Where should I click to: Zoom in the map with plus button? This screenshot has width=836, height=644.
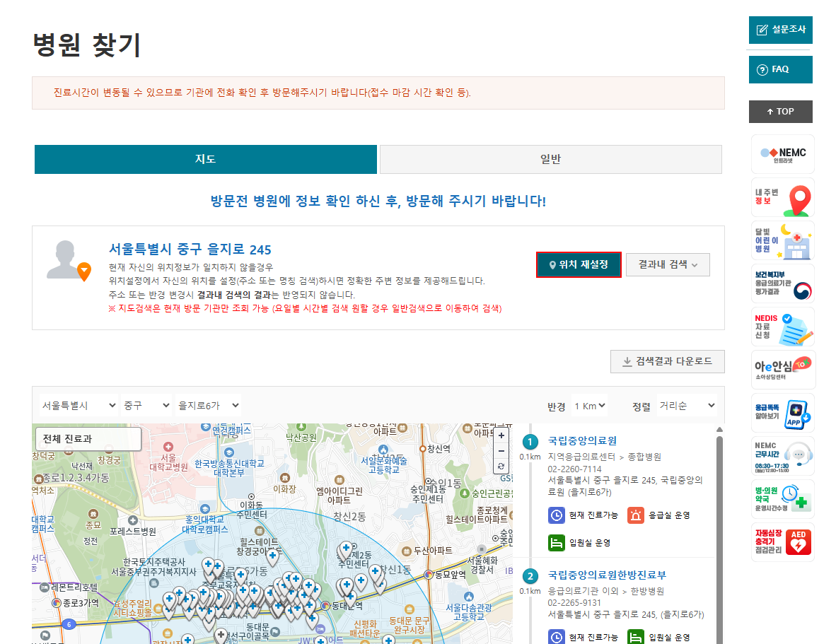pyautogui.click(x=501, y=435)
